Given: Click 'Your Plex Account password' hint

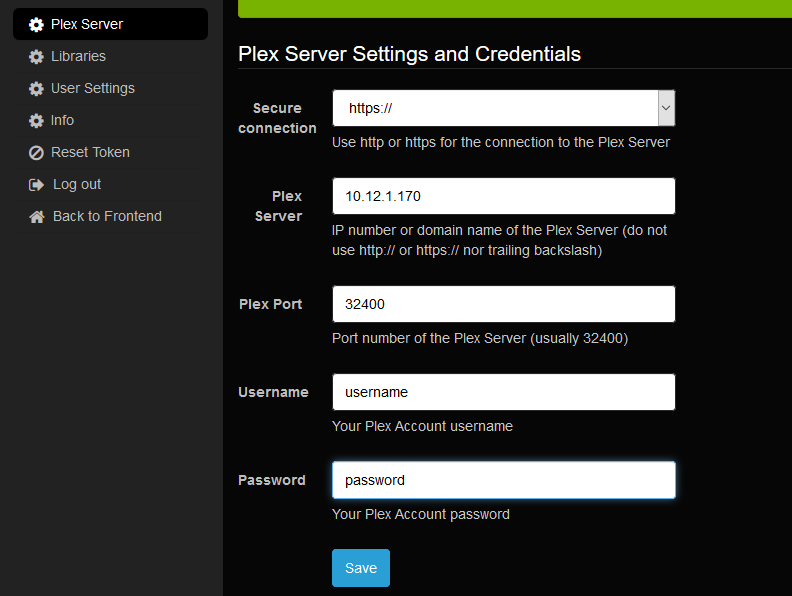Looking at the screenshot, I should point(421,514).
